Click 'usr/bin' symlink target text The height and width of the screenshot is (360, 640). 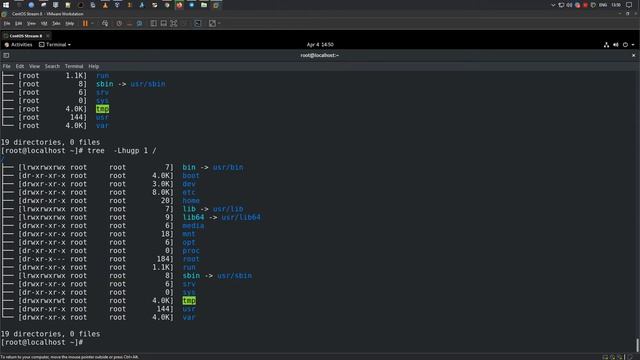[228, 167]
